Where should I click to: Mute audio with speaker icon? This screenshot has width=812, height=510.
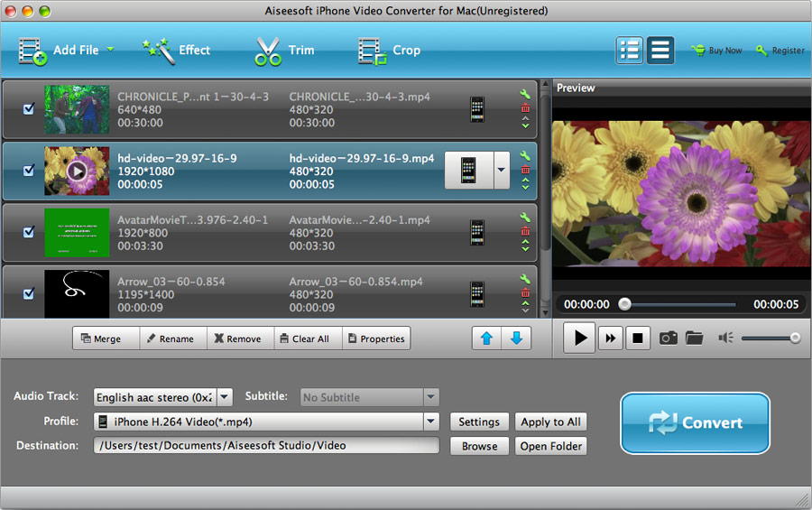(x=725, y=338)
